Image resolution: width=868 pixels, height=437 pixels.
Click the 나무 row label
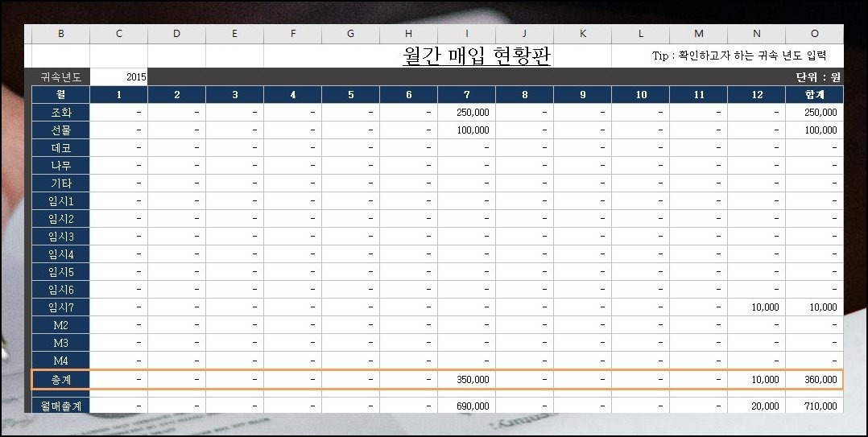click(x=61, y=166)
